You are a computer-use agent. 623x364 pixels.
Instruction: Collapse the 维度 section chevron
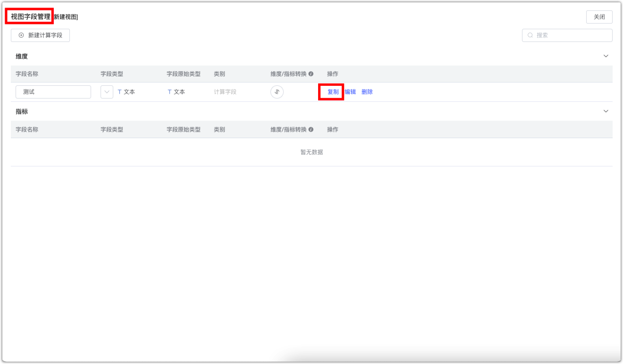tap(606, 56)
